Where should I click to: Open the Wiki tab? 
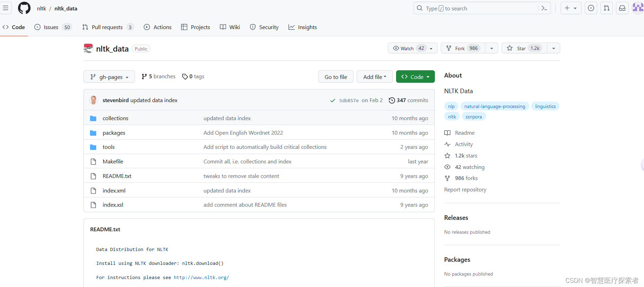pos(230,27)
